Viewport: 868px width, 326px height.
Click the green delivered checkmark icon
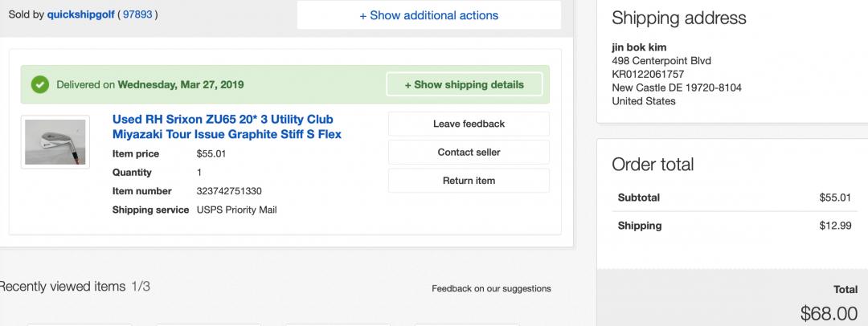coord(40,84)
